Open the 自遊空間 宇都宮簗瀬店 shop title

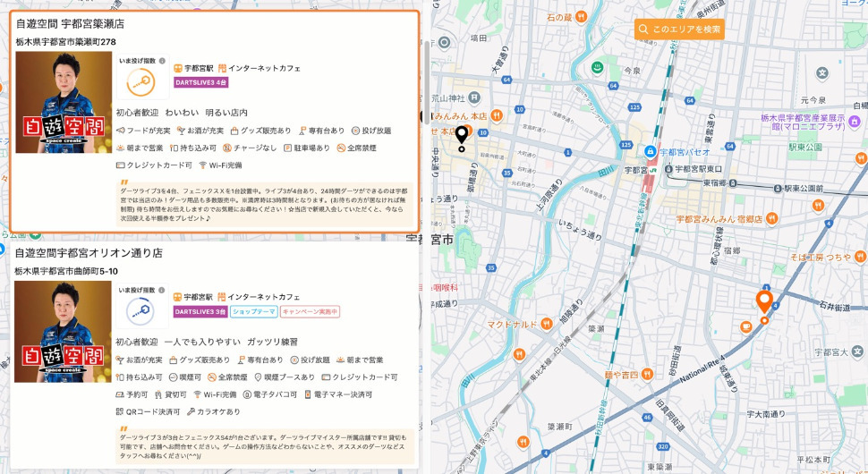tap(70, 24)
